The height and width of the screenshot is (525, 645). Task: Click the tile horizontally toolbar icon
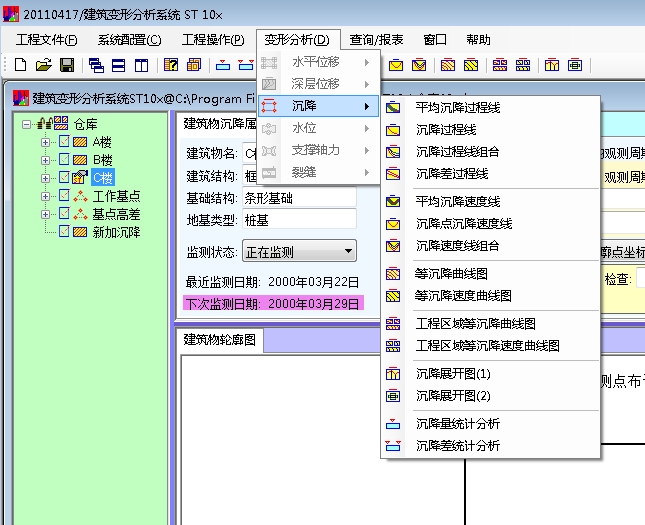pos(118,65)
